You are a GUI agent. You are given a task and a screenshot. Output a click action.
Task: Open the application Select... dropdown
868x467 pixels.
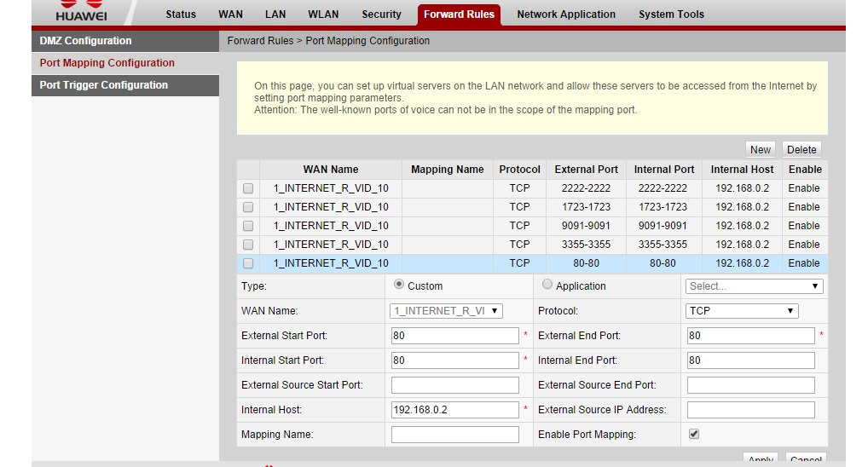(x=754, y=286)
